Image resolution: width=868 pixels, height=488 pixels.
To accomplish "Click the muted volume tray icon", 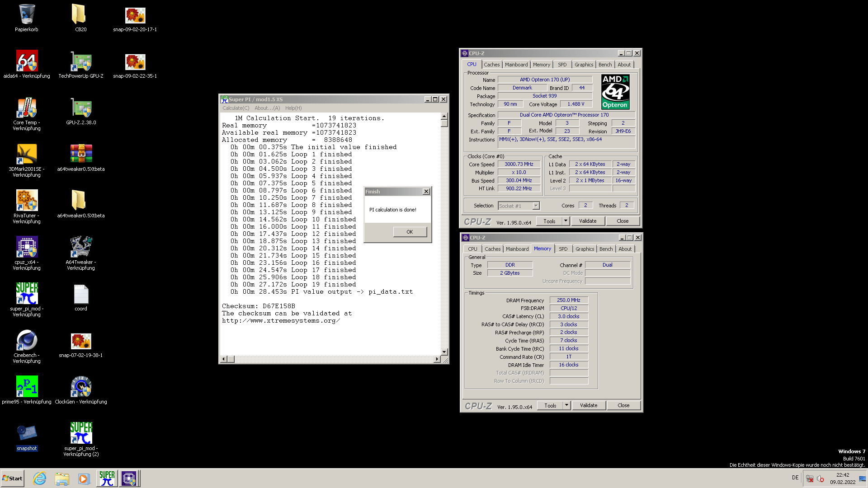I will coord(821,479).
